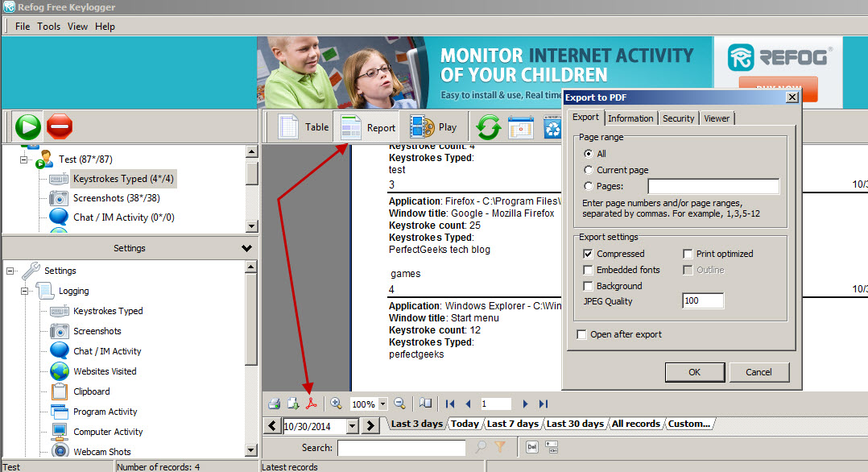Open the View menu

pos(77,27)
